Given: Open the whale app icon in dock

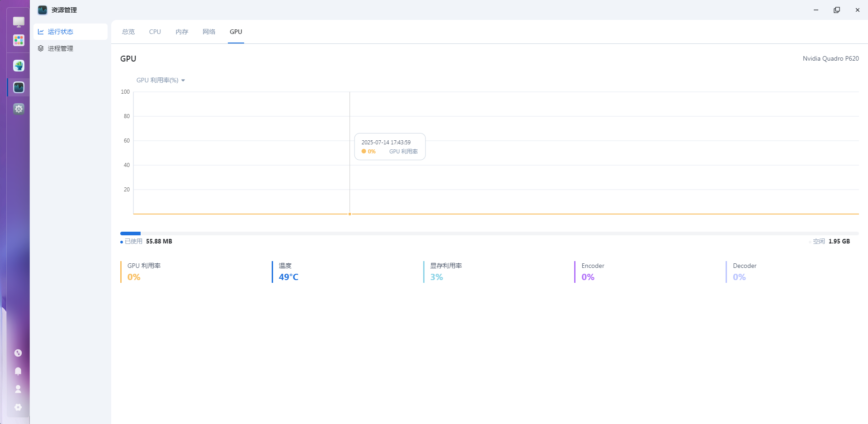Looking at the screenshot, I should 19,66.
